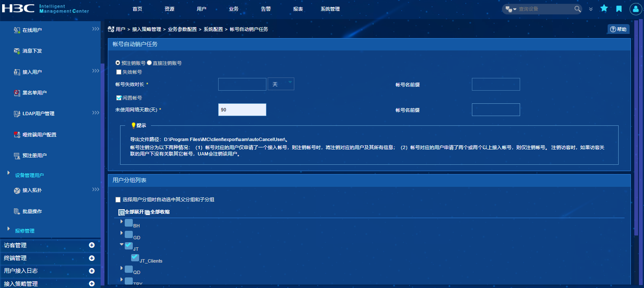644x288 pixels.
Task: Check the GD group checkbox
Action: tap(129, 234)
